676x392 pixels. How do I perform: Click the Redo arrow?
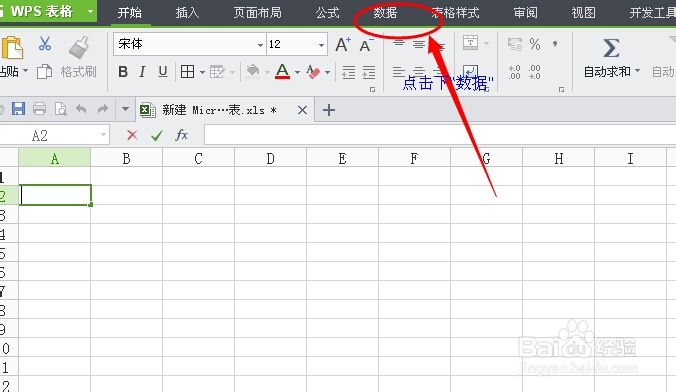(103, 109)
